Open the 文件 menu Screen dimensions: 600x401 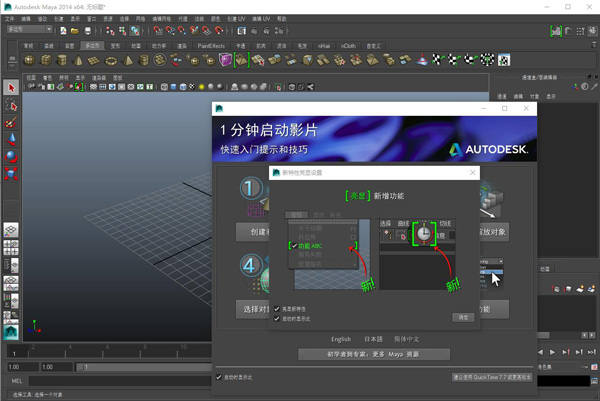pos(9,19)
